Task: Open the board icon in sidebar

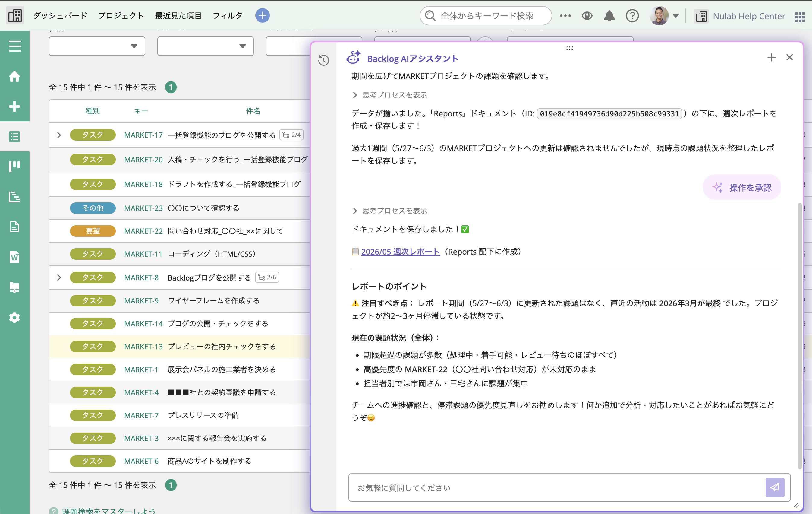Action: click(14, 167)
